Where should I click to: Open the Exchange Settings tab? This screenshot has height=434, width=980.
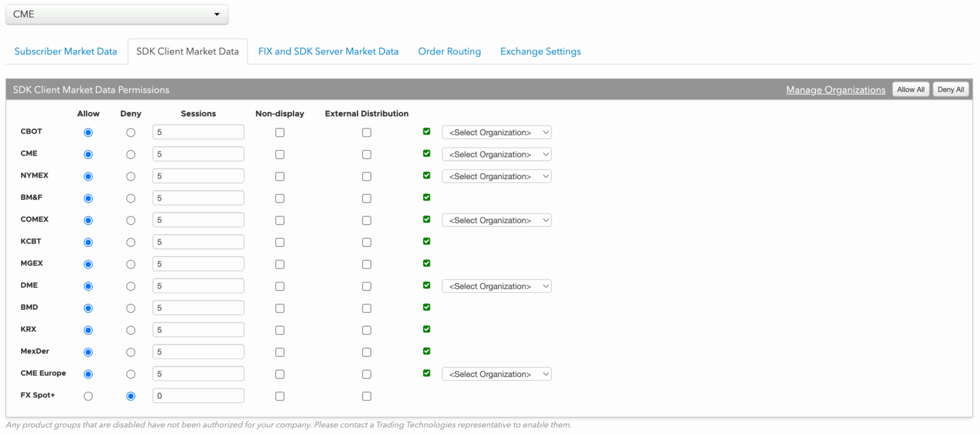tap(541, 52)
